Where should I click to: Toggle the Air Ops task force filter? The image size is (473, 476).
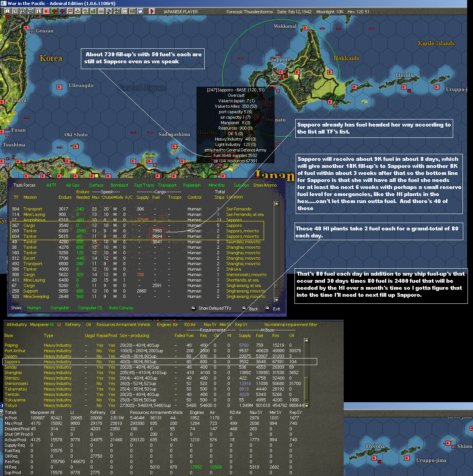coord(73,185)
